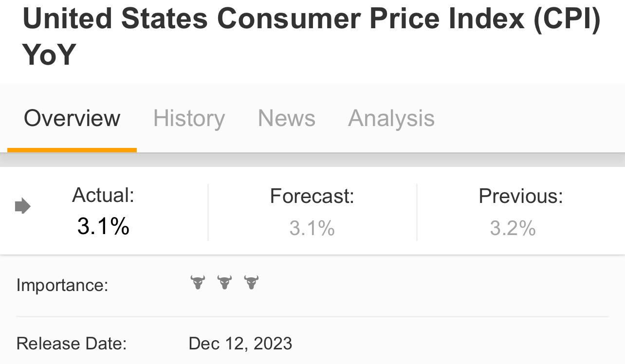Go to the News tab
625x364 pixels.
click(x=286, y=118)
